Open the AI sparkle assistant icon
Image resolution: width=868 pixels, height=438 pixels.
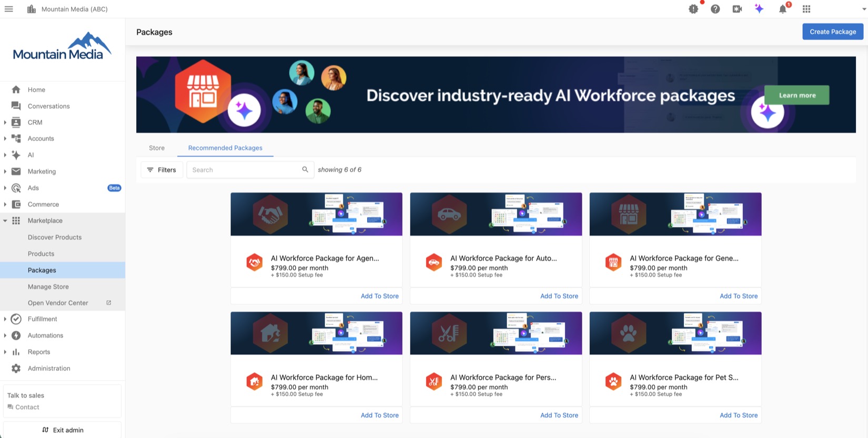(759, 9)
